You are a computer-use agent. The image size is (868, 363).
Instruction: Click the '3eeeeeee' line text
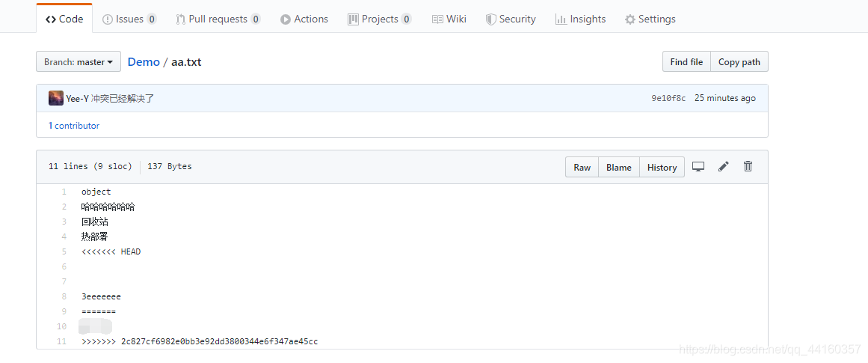click(101, 296)
